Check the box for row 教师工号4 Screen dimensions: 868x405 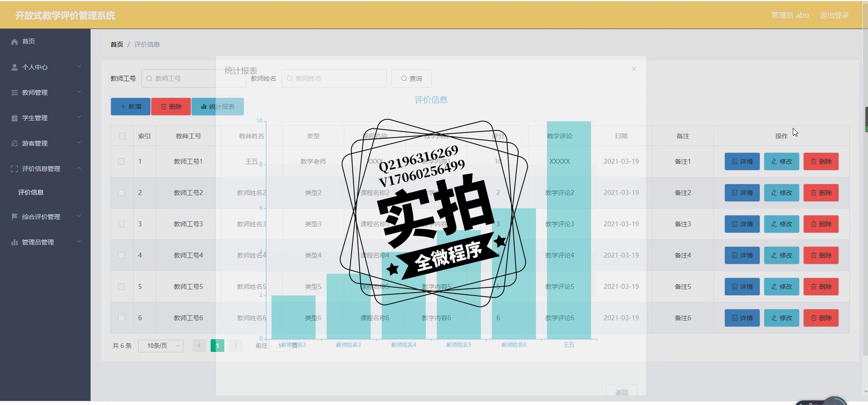pyautogui.click(x=121, y=255)
